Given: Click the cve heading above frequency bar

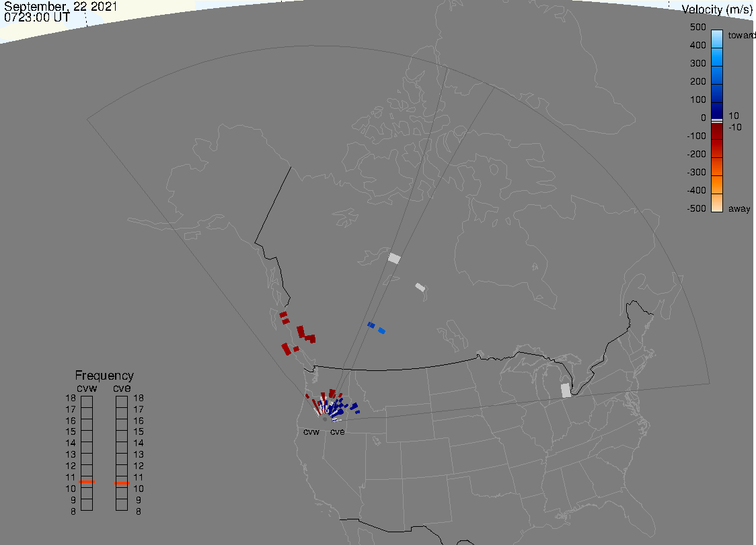Looking at the screenshot, I should (122, 388).
